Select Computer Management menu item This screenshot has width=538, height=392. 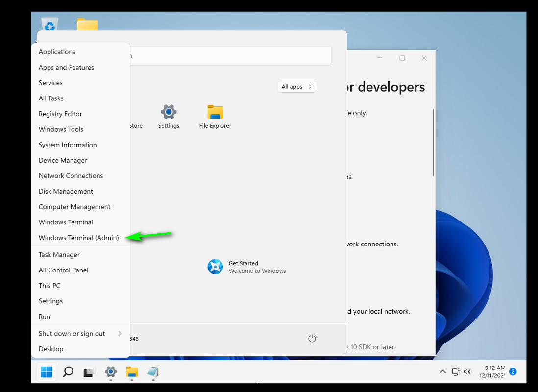tap(81, 207)
